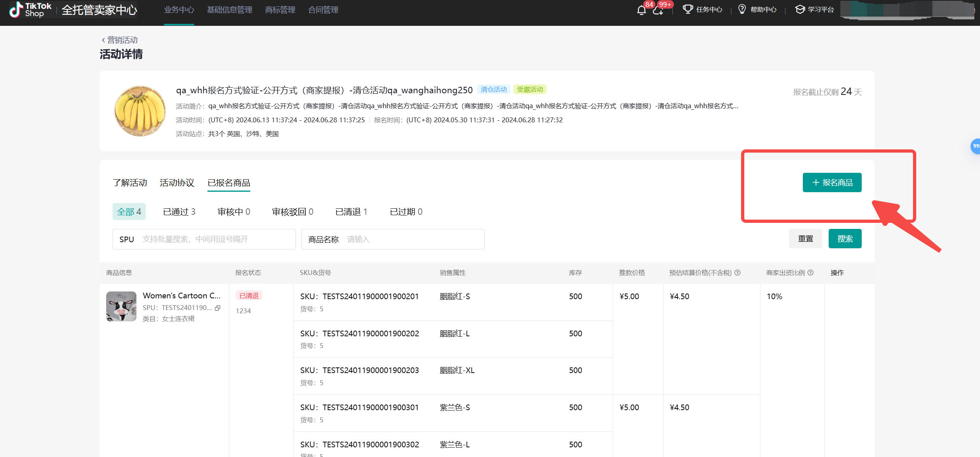Focus the SPU search input
The width and height of the screenshot is (980, 457).
204,239
